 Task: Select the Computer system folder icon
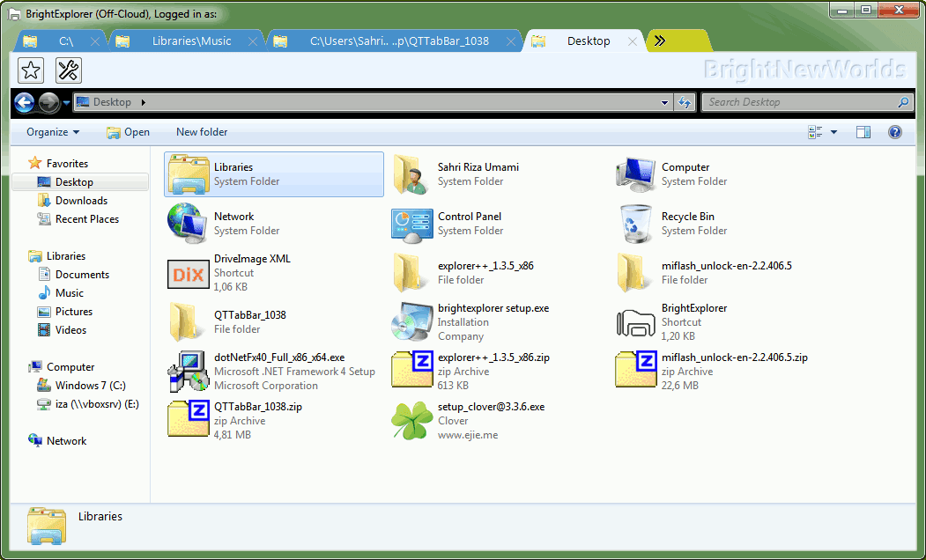(635, 174)
